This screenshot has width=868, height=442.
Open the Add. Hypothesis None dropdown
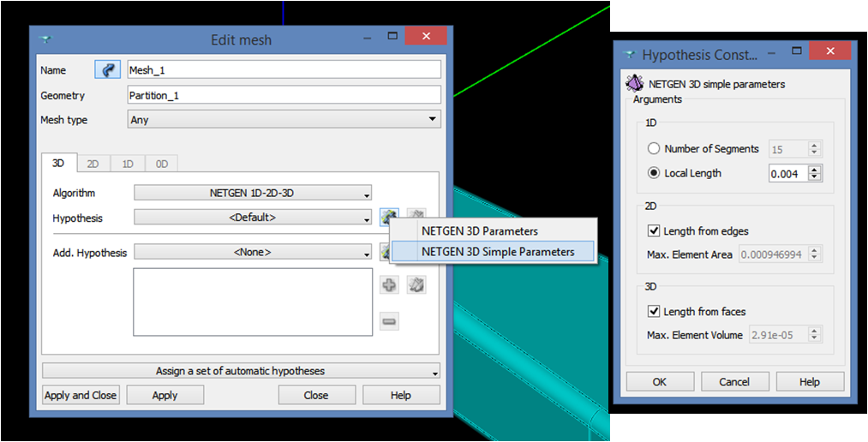[x=253, y=252]
